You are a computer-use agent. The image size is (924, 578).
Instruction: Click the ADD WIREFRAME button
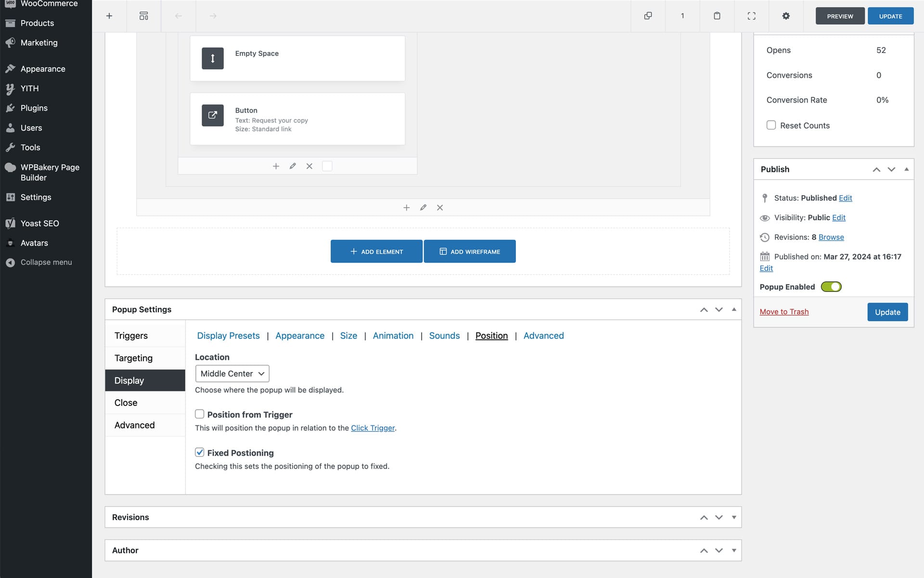(470, 251)
